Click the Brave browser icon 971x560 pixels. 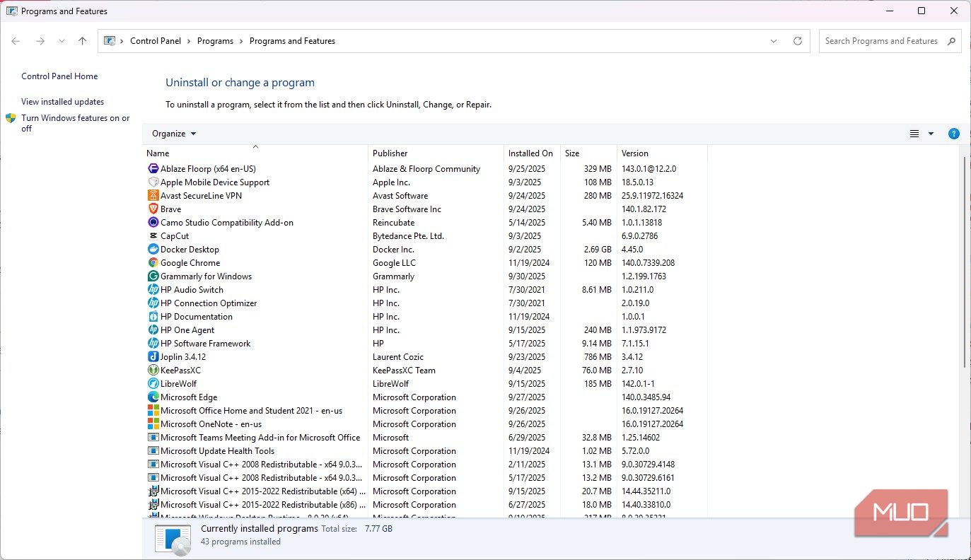pos(153,209)
